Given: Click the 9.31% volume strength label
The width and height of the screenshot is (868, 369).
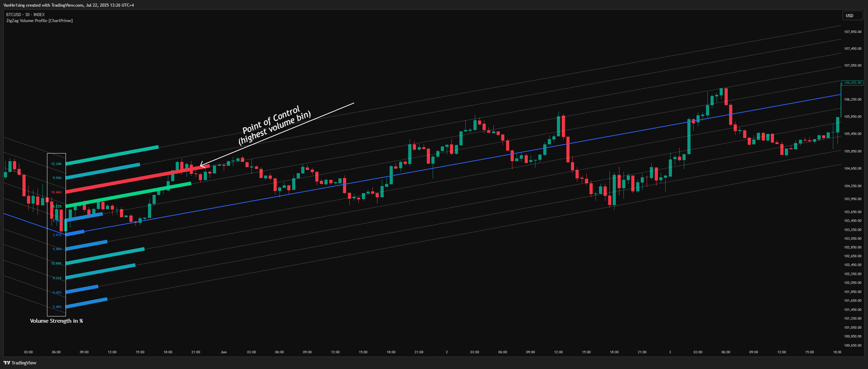Looking at the screenshot, I should pyautogui.click(x=57, y=278).
